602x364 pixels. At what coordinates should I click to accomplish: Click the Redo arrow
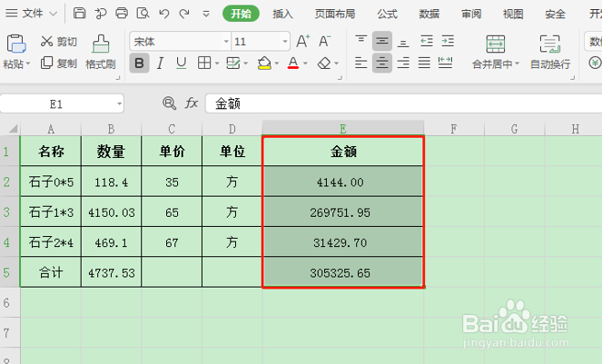point(184,14)
